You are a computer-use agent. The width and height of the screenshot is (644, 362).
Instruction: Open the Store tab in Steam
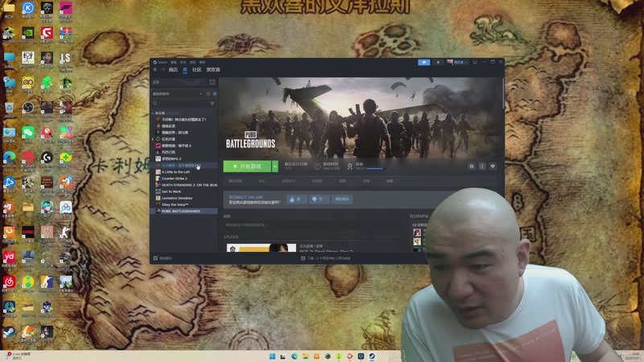click(x=173, y=70)
